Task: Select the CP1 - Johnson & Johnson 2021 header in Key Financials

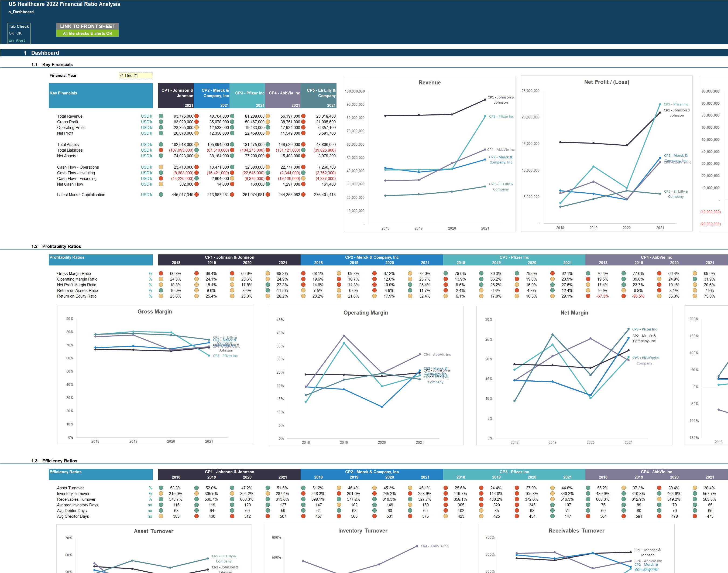Action: click(x=176, y=95)
